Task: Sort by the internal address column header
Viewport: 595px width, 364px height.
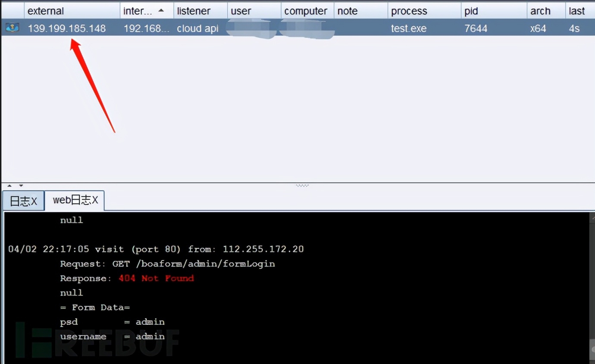Action: point(147,11)
